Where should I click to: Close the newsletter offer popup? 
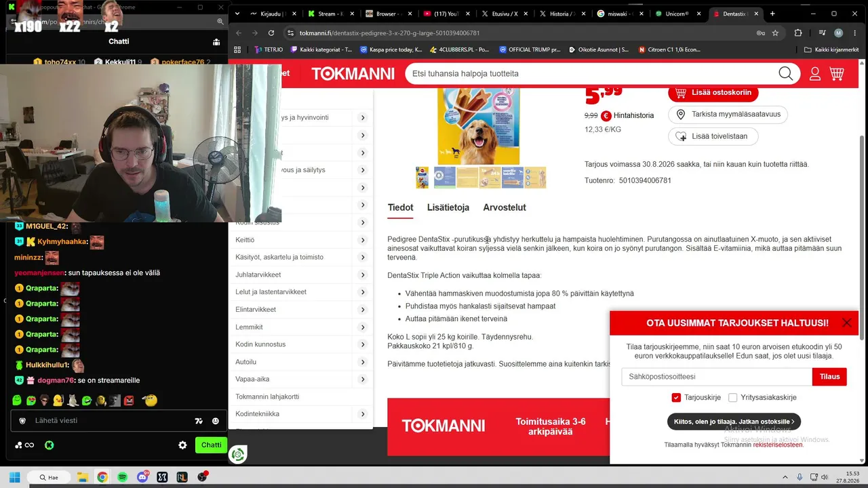pyautogui.click(x=847, y=323)
